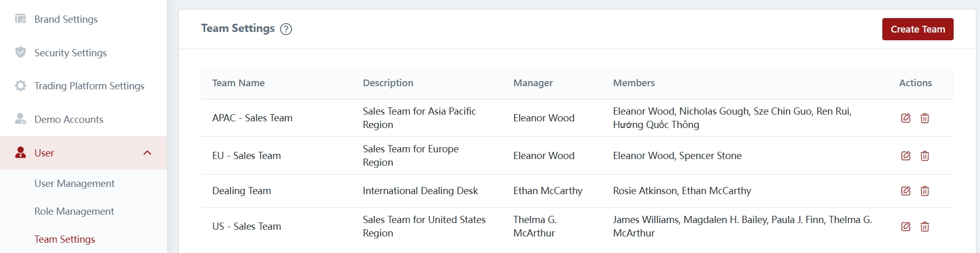Open Role Management submenu item

coord(74,212)
